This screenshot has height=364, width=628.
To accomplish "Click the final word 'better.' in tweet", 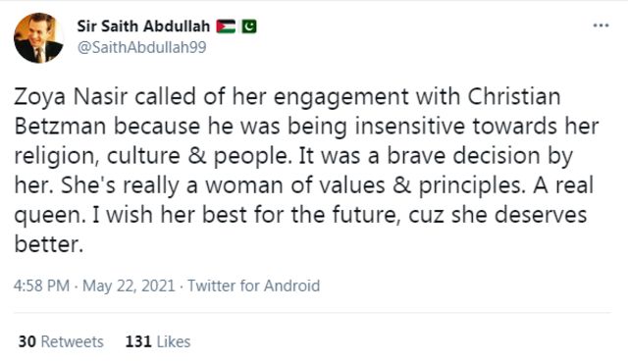I will coord(49,244).
